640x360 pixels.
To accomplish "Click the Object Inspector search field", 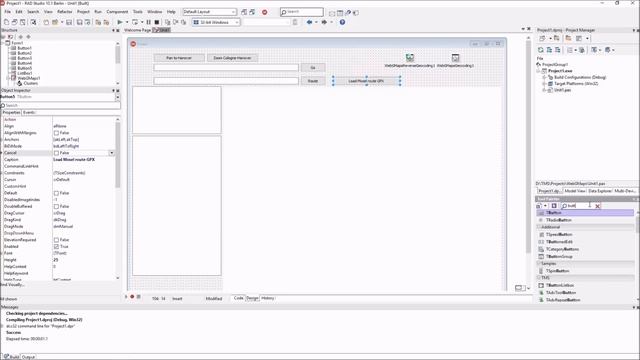I will 60,105.
